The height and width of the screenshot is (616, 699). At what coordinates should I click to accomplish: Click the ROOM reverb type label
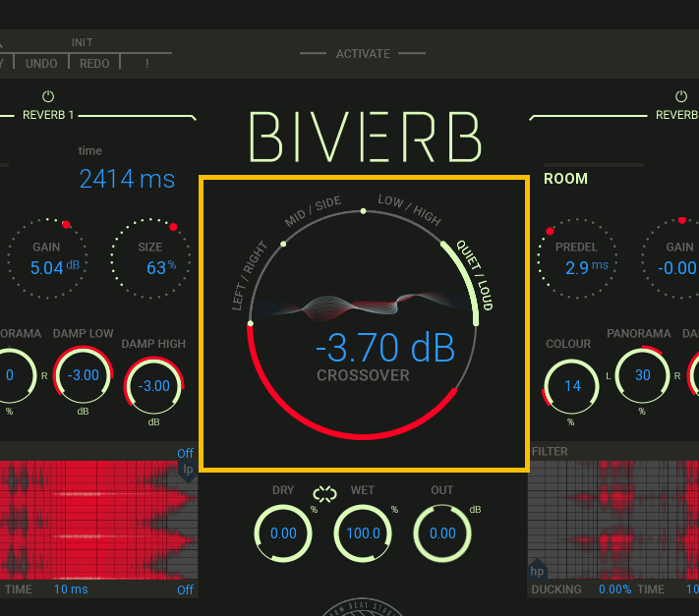point(565,179)
